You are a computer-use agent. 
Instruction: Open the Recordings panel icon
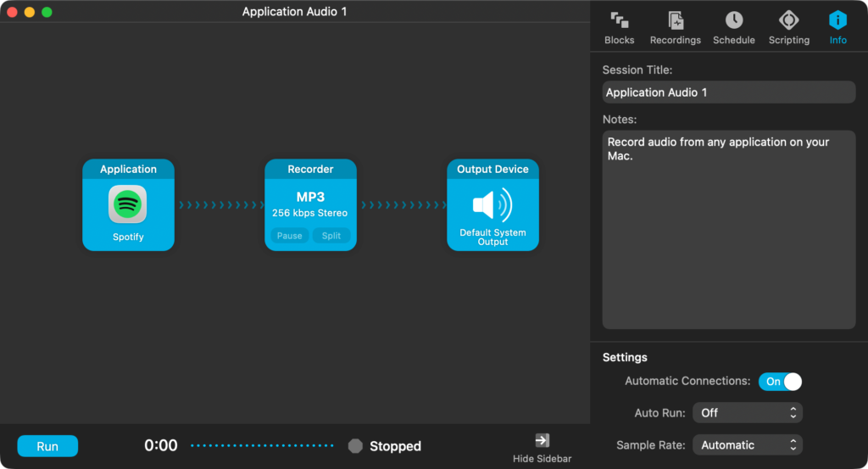[675, 20]
